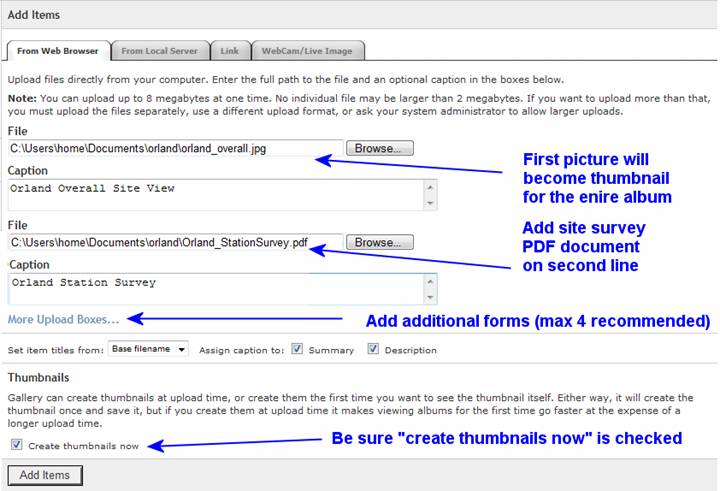Click the Orland Station Survey caption box
The width and height of the screenshot is (720, 491).
click(x=222, y=289)
